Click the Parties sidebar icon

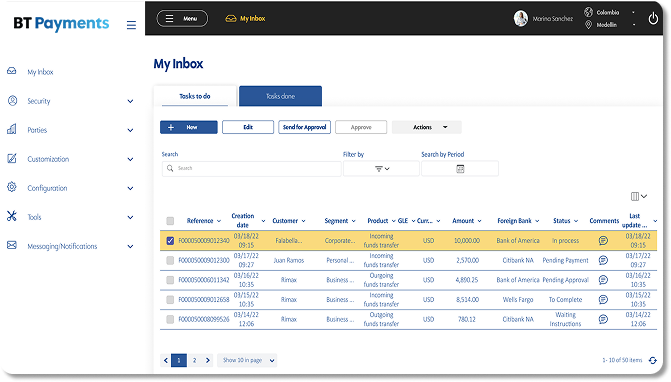[12, 129]
